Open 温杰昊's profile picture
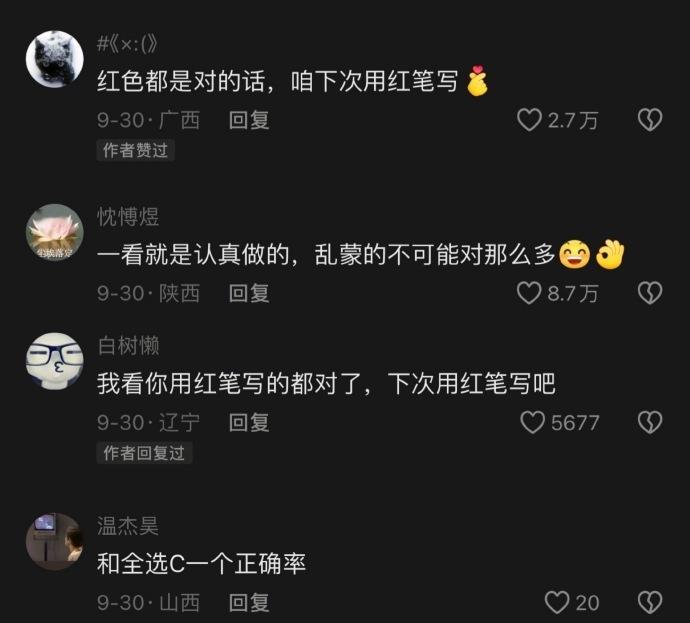Viewport: 690px width, 623px height. pyautogui.click(x=55, y=542)
